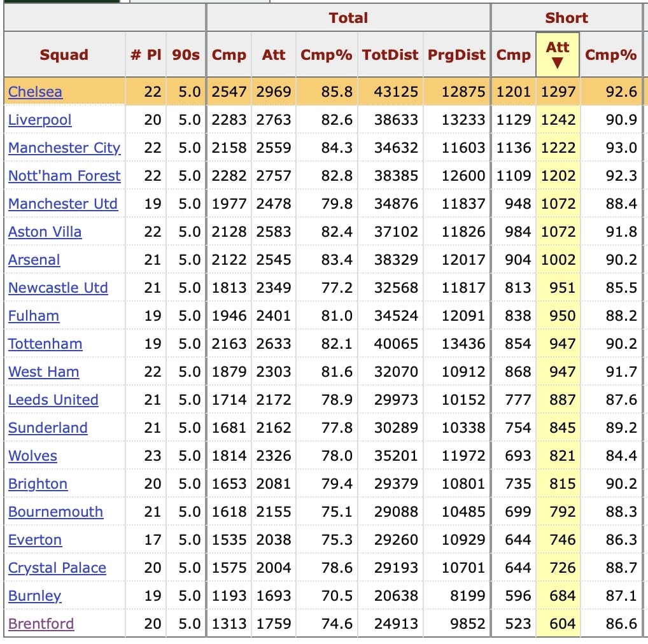Select Crystal Palace's PrgDist value 10701

[x=463, y=568]
